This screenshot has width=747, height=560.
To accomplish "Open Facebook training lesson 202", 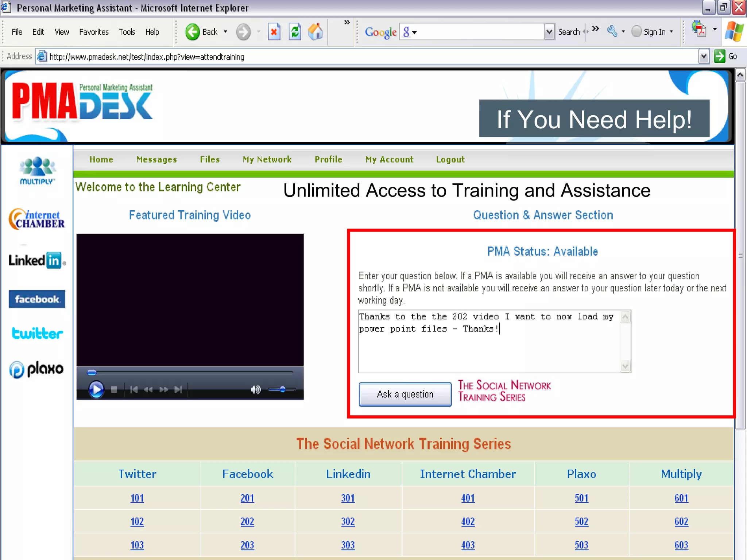I will tap(247, 521).
